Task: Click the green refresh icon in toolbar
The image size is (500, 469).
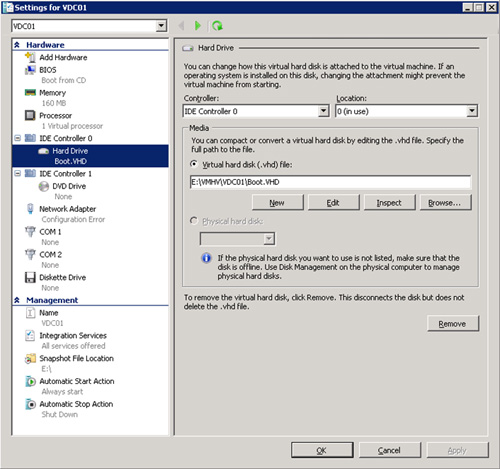Action: [x=217, y=26]
